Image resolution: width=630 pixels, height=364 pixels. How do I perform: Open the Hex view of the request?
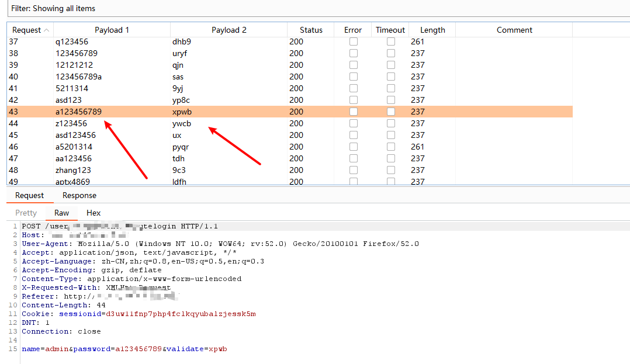[x=93, y=213]
